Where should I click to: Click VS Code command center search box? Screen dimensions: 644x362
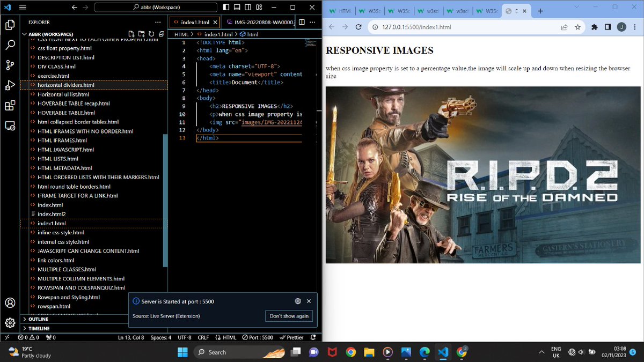tap(156, 7)
